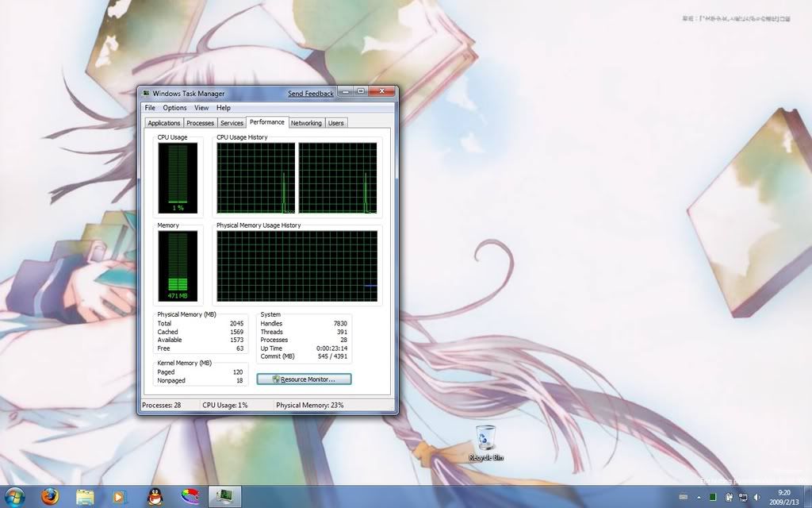Open the File menu
812x508 pixels.
[x=150, y=108]
